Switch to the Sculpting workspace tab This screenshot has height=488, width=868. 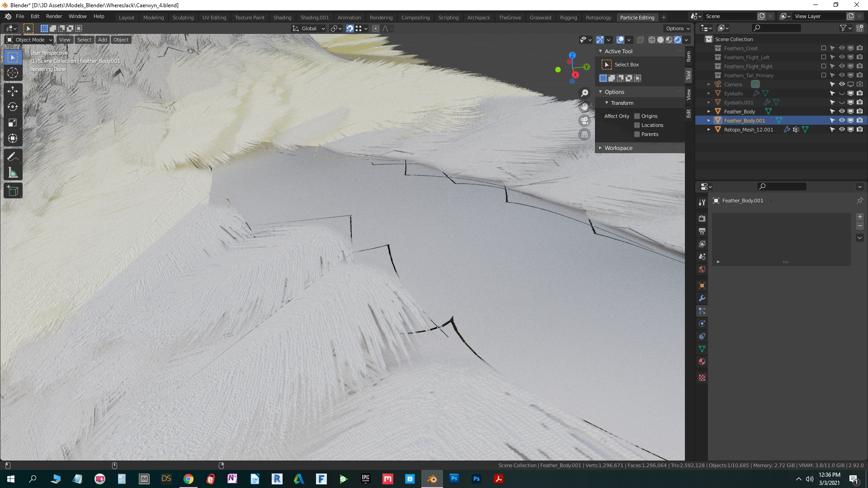pyautogui.click(x=183, y=18)
